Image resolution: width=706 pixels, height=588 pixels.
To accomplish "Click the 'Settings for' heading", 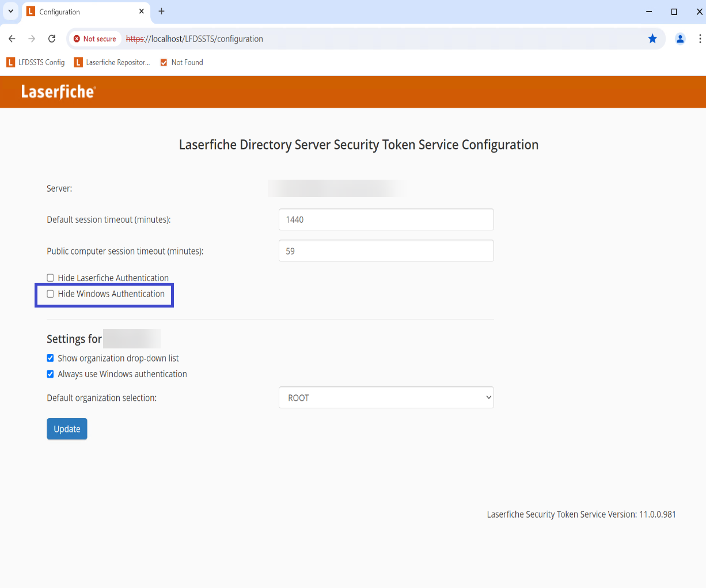I will click(74, 339).
